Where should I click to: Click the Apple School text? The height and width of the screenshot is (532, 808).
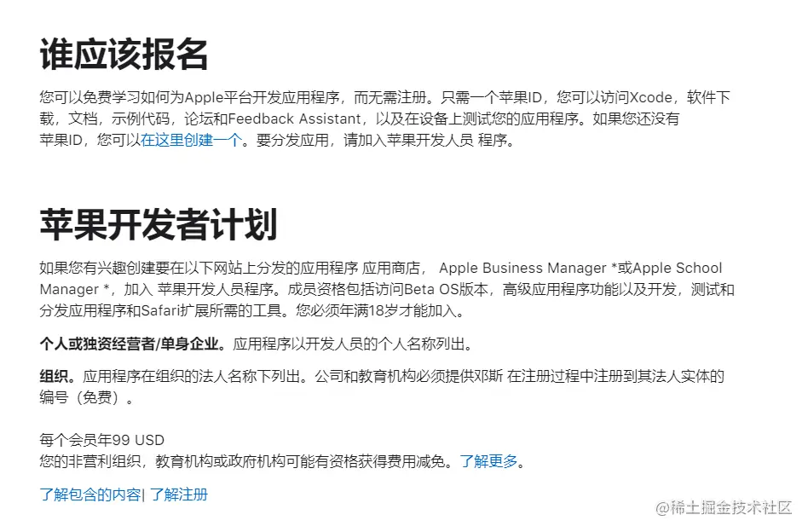677,268
